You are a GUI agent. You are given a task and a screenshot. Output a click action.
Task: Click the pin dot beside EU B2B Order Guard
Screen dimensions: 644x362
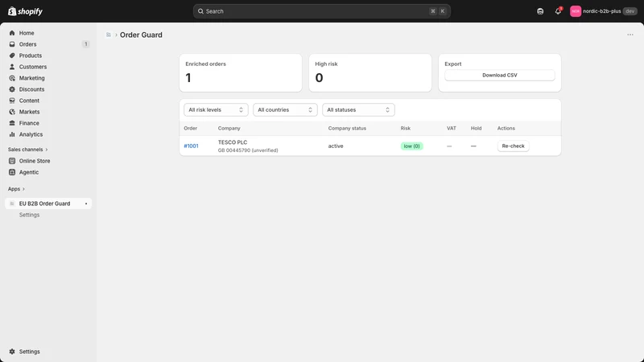[86, 204]
